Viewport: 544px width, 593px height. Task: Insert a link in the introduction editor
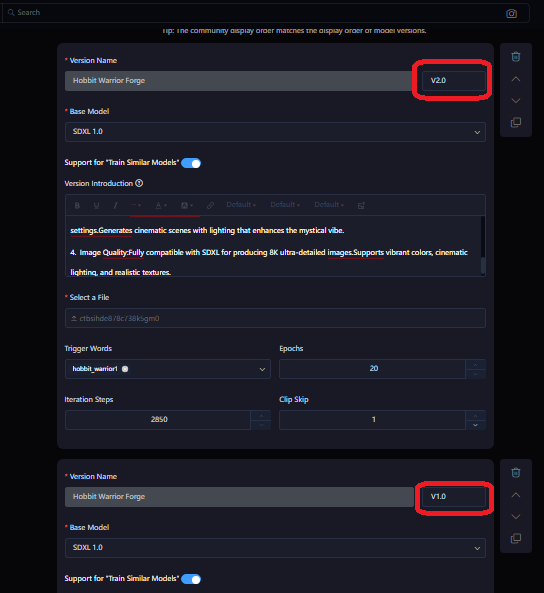click(x=210, y=205)
